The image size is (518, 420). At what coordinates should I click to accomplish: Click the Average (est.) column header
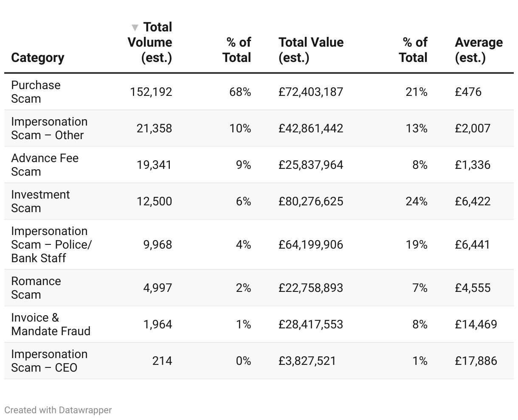coord(479,50)
